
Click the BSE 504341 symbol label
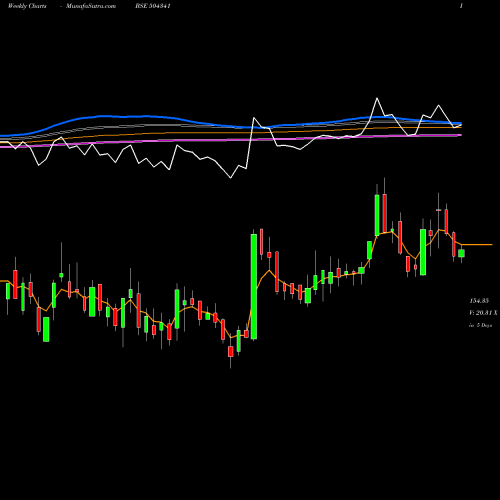[x=153, y=6]
